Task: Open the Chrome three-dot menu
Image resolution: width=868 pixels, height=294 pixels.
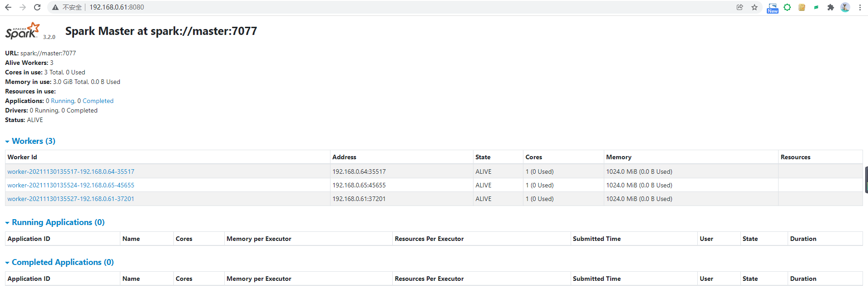Action: [x=860, y=7]
